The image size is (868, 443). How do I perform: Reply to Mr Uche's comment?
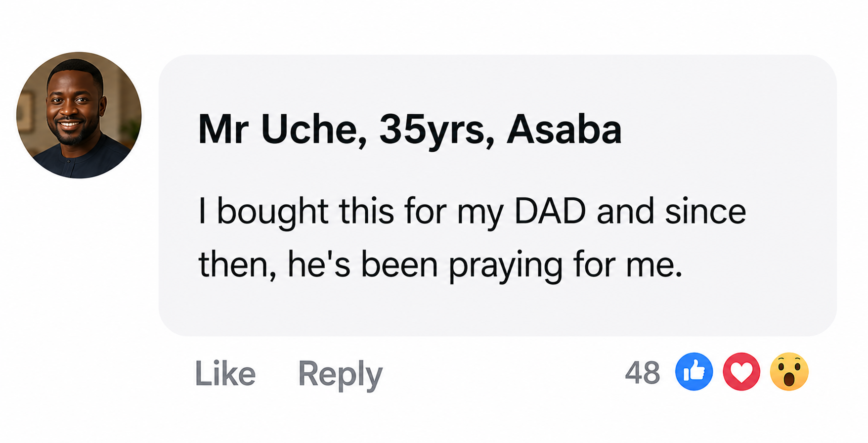click(x=340, y=375)
